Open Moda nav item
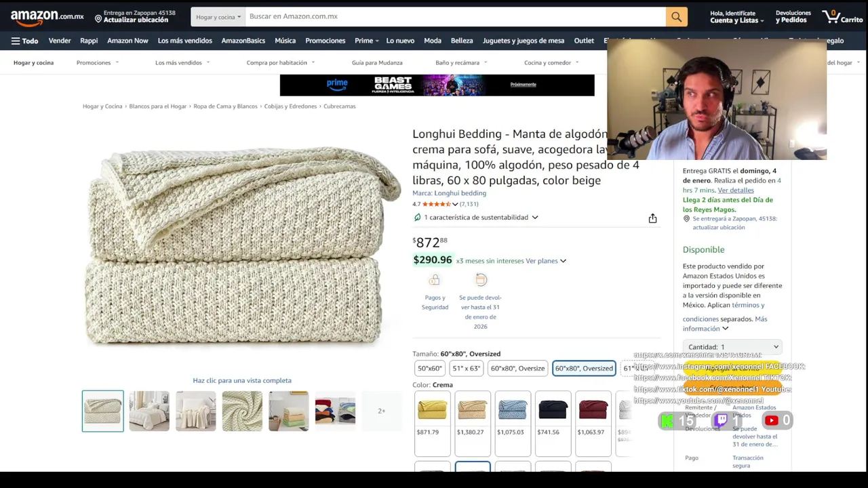Viewport: 868px width, 488px height. pyautogui.click(x=433, y=41)
